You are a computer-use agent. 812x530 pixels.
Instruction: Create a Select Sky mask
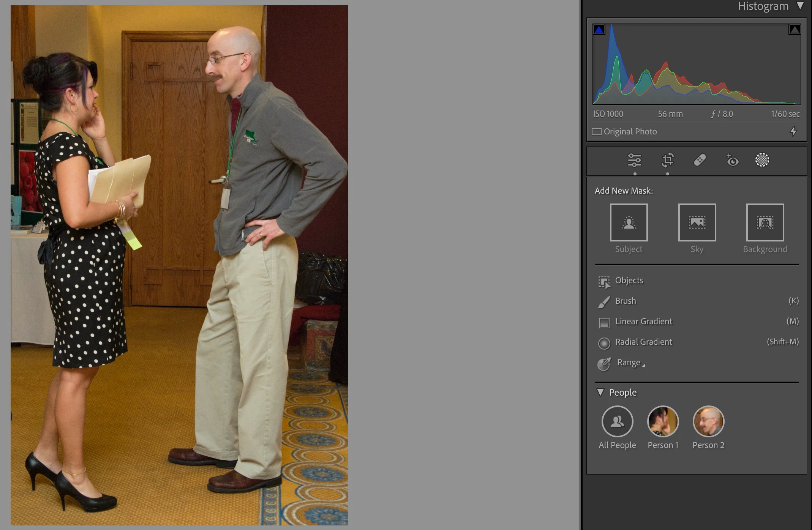697,222
